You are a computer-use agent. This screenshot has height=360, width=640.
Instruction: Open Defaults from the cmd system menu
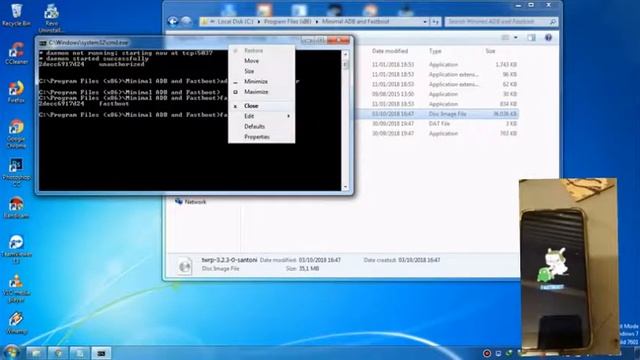coord(262,127)
